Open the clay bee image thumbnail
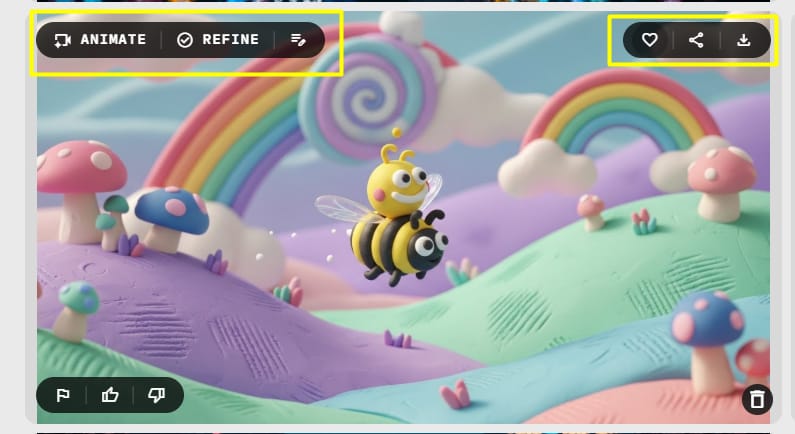Image resolution: width=795 pixels, height=434 pixels. [403, 218]
